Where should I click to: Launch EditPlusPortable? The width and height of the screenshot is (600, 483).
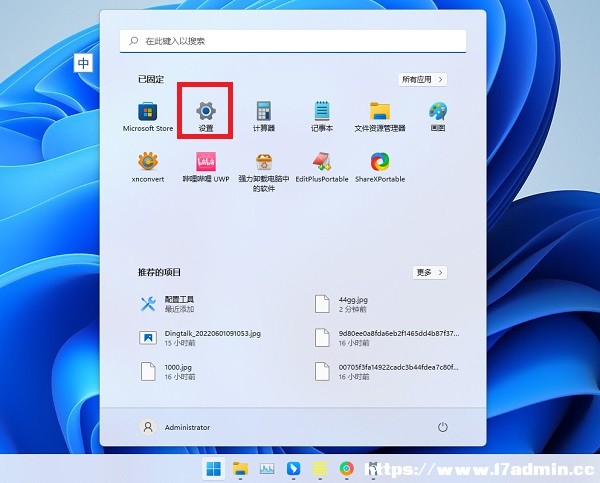click(x=322, y=167)
